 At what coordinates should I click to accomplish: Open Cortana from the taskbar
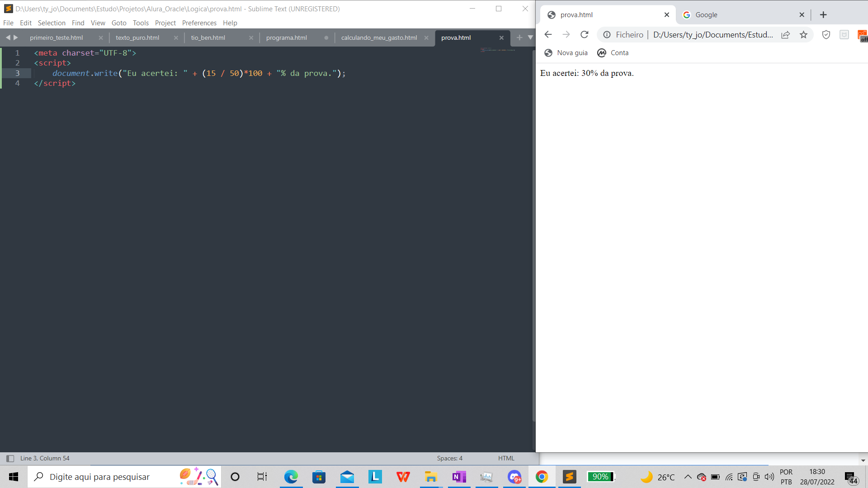(235, 477)
